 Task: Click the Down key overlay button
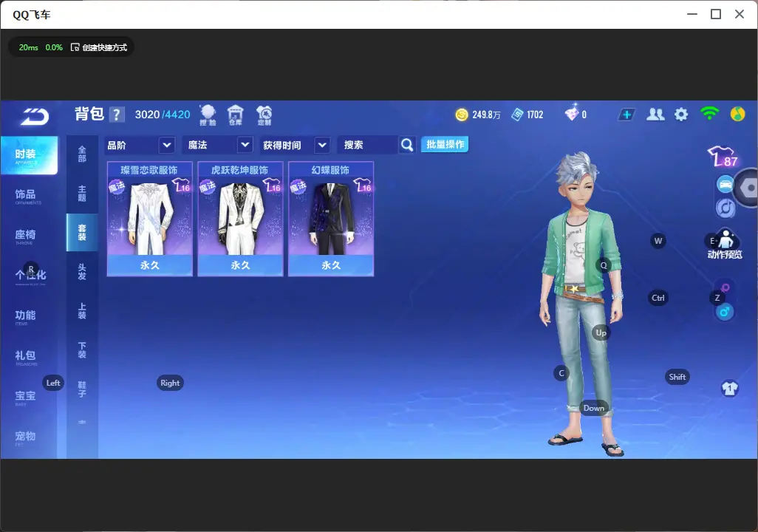coord(594,408)
